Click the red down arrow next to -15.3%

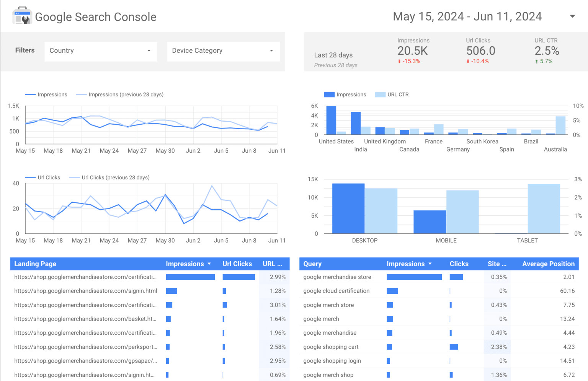[x=399, y=61]
